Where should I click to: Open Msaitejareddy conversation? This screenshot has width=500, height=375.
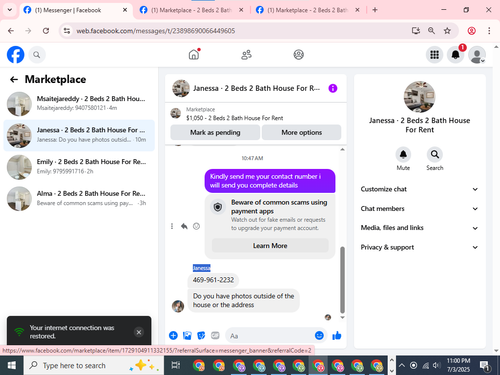click(79, 104)
